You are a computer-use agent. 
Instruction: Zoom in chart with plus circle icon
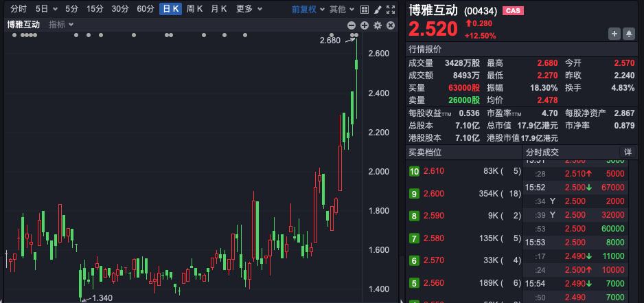pos(365,25)
